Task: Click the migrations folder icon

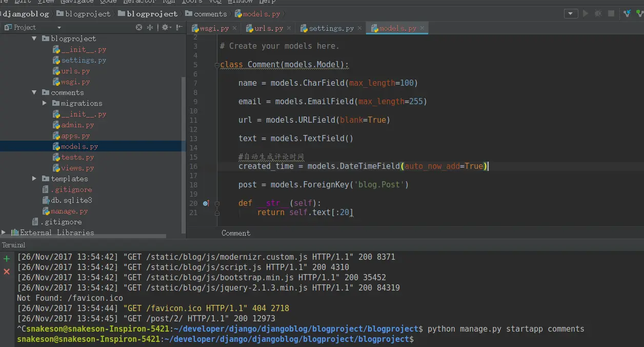Action: pos(56,103)
